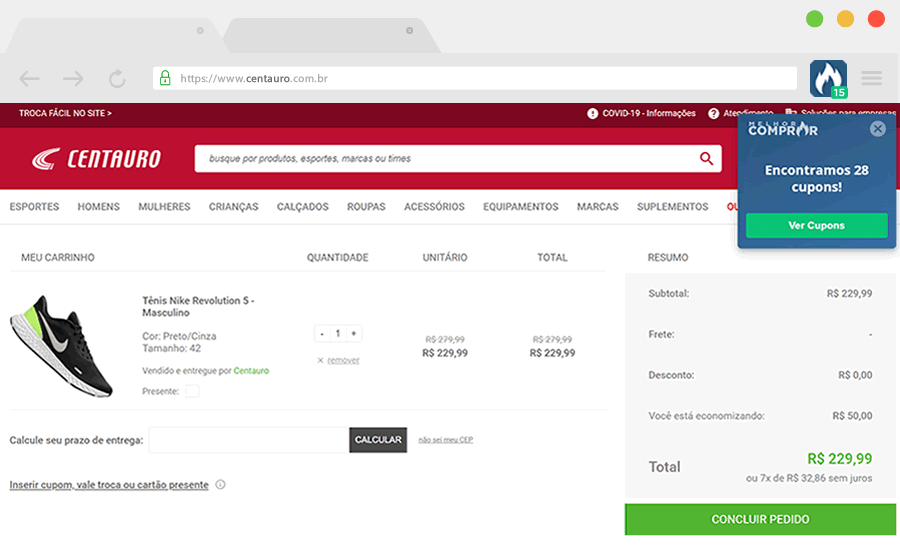
Task: Click the browser back arrow
Action: pos(29,79)
